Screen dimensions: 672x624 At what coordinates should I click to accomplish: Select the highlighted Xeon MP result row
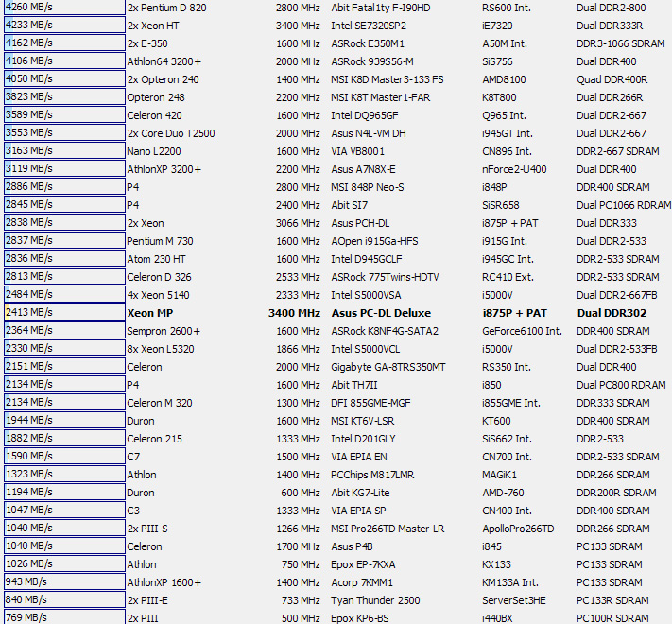click(151, 313)
